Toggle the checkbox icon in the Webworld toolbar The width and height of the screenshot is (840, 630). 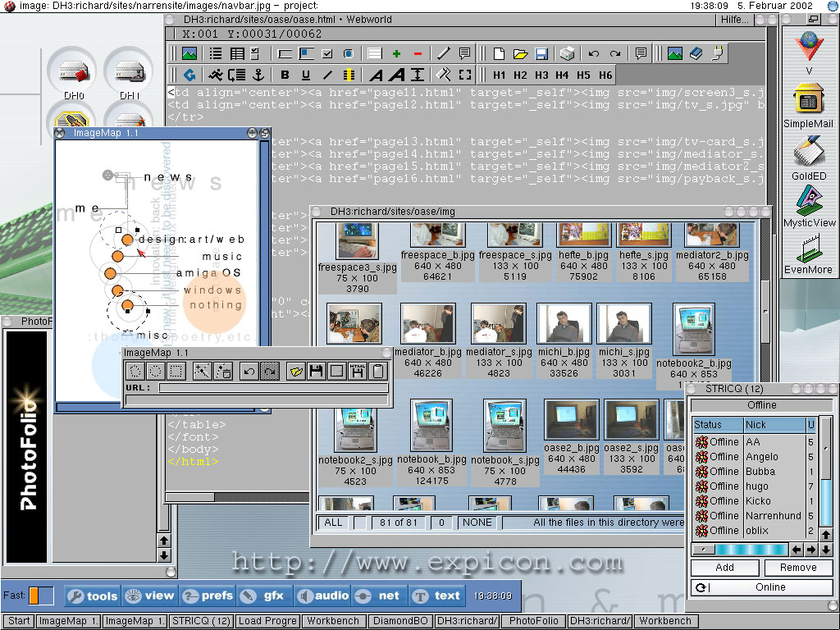[327, 54]
